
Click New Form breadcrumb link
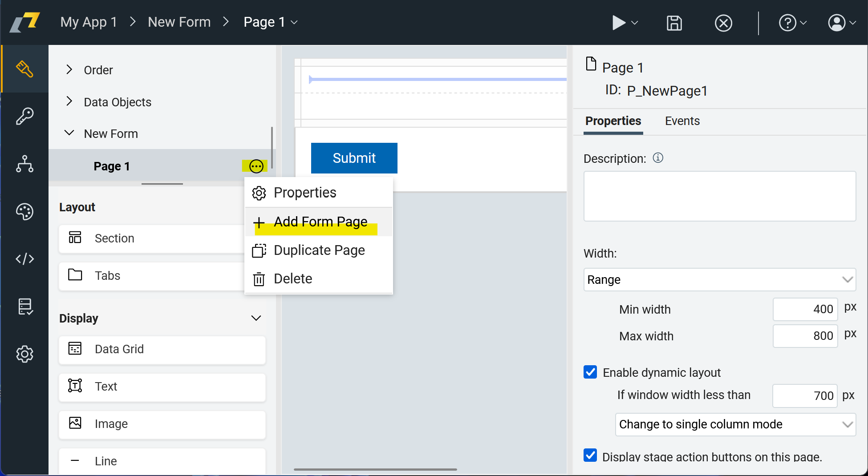coord(179,22)
